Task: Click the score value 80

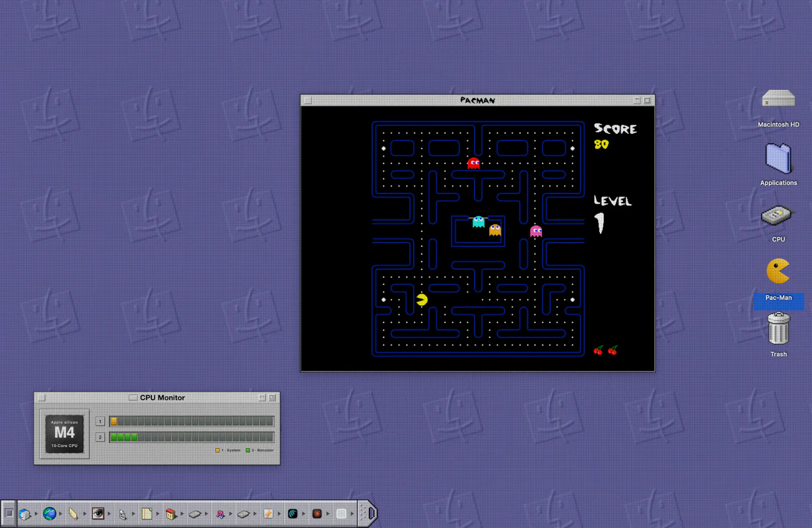Action: (601, 145)
